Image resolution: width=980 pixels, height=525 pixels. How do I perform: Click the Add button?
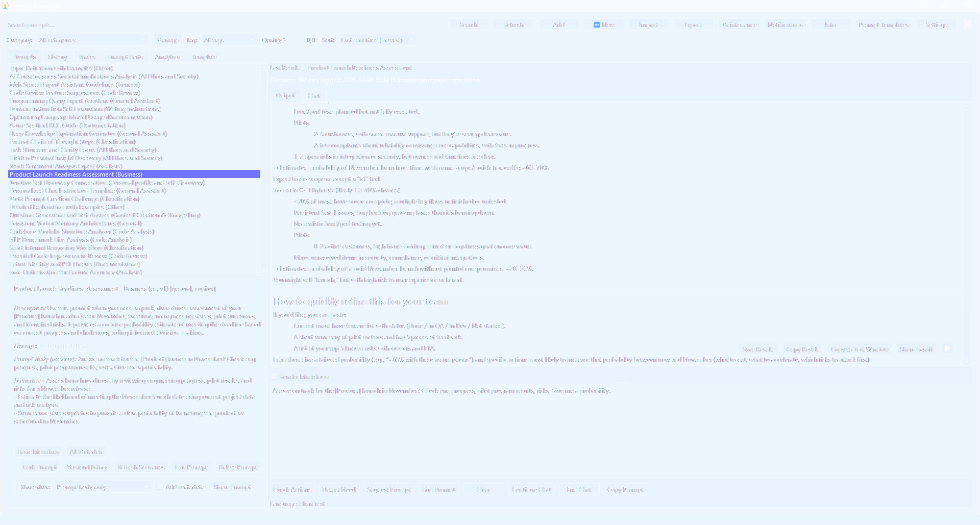click(x=559, y=24)
